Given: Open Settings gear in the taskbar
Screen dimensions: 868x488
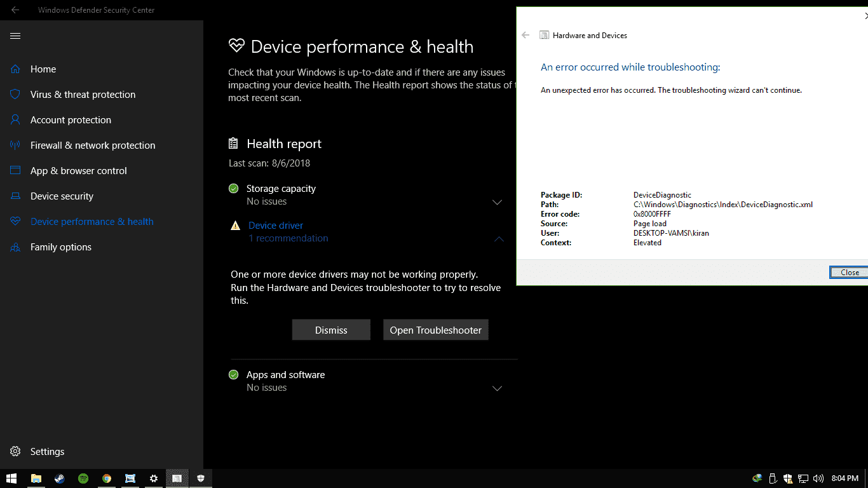Looking at the screenshot, I should point(154,478).
